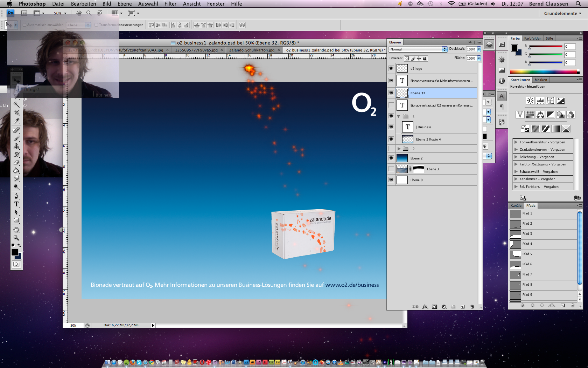Enable the Automatisch auswählen checkbox
The height and width of the screenshot is (368, 588).
[x=24, y=25]
